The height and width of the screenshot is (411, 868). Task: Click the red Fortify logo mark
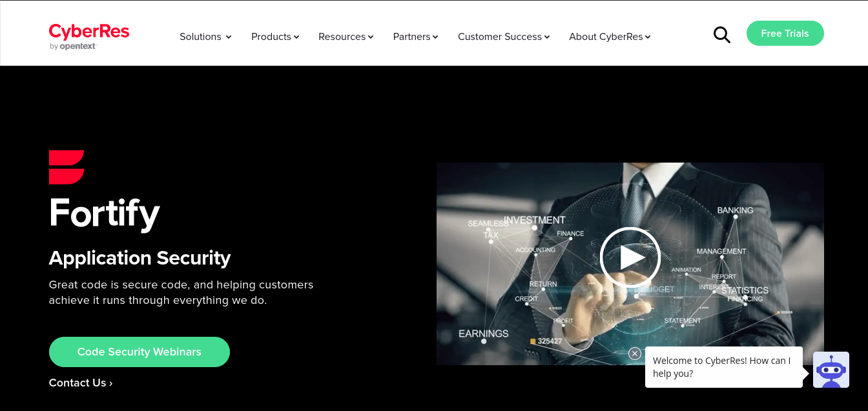click(x=67, y=167)
